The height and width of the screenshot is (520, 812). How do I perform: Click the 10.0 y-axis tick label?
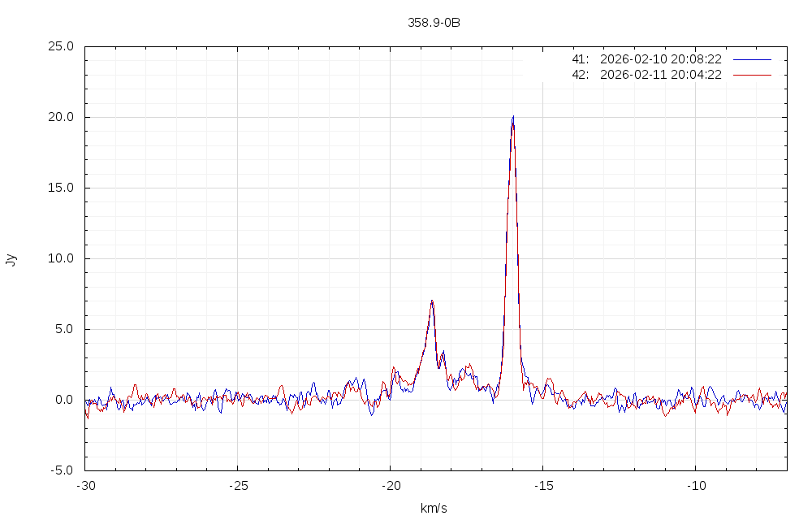click(x=61, y=258)
